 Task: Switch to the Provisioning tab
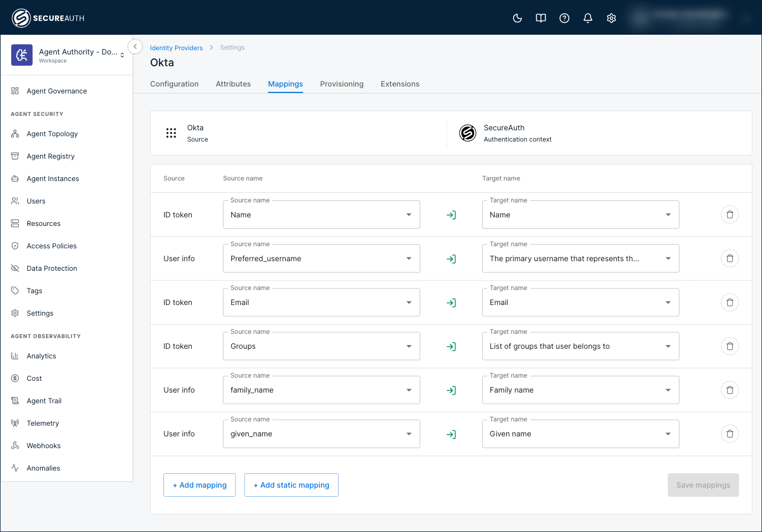[x=342, y=84]
